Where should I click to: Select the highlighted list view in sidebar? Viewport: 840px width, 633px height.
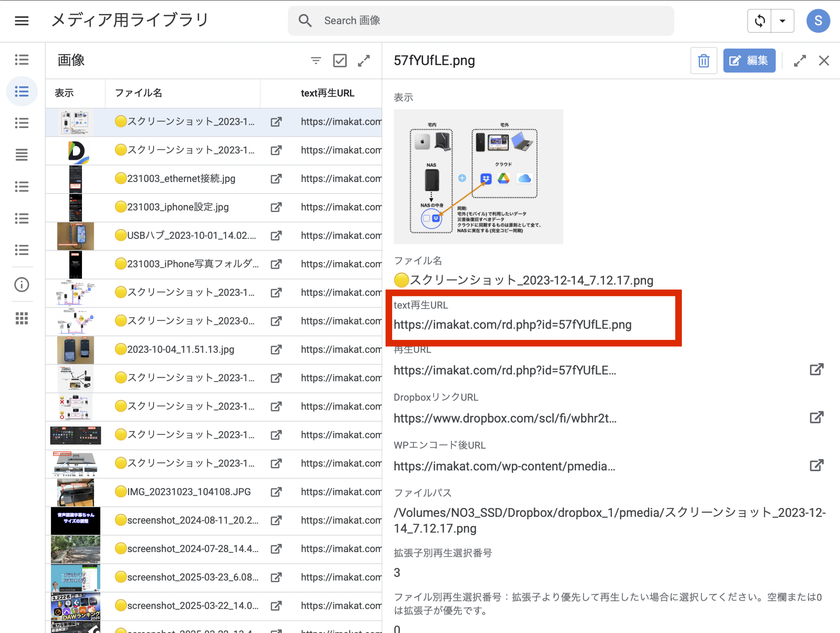pyautogui.click(x=22, y=92)
